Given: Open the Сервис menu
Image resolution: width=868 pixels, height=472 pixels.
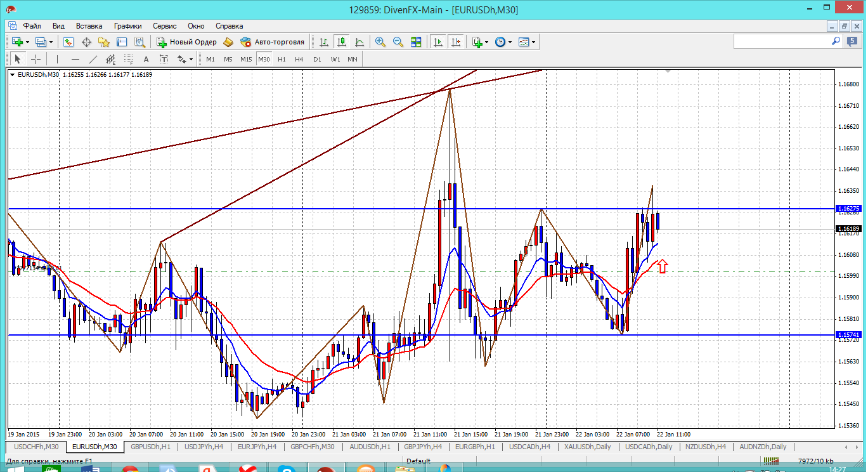Looking at the screenshot, I should [164, 26].
